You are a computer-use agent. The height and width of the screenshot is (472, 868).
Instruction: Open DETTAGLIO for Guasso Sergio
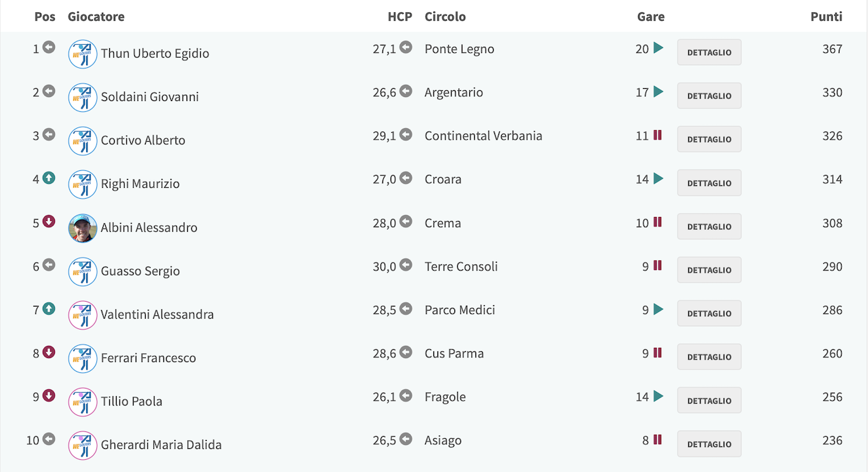click(x=709, y=270)
